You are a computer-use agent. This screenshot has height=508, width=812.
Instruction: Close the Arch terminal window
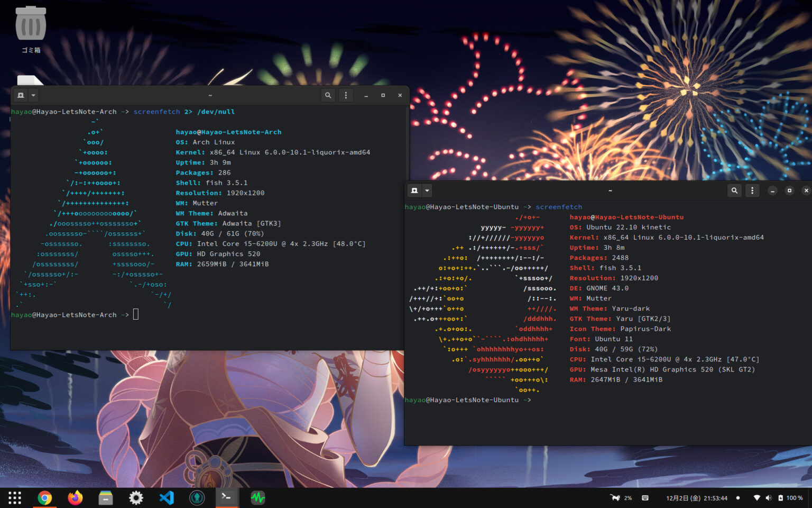point(400,95)
